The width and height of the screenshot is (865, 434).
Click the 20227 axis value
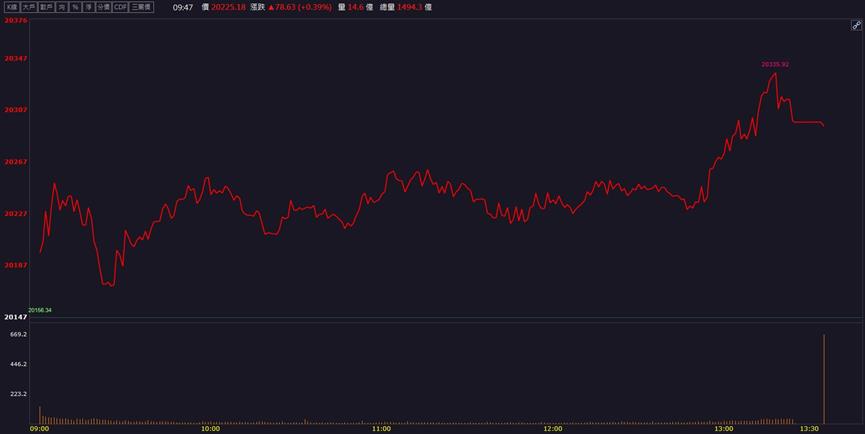(15, 213)
